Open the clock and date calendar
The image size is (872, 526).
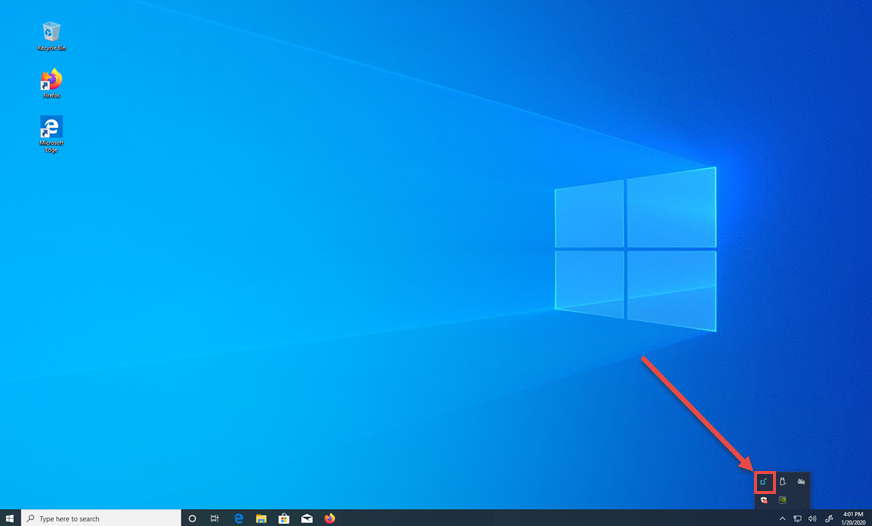coord(853,518)
